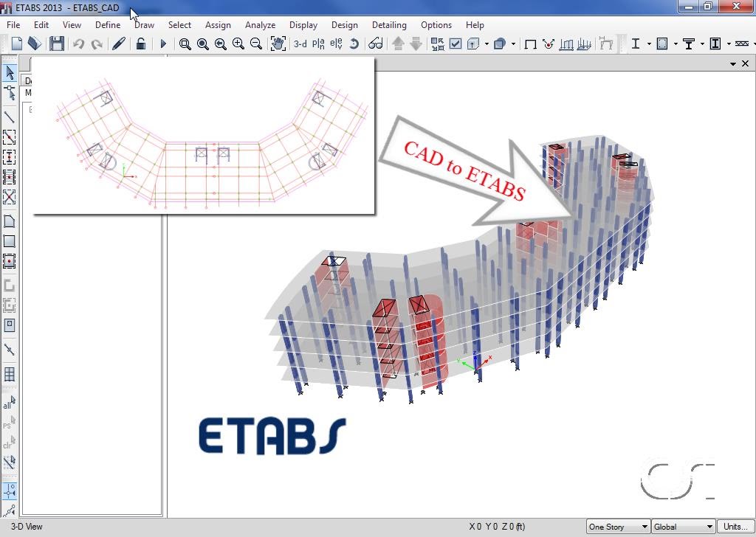Open the Options menu
Screen dimensions: 756x537
coord(436,25)
